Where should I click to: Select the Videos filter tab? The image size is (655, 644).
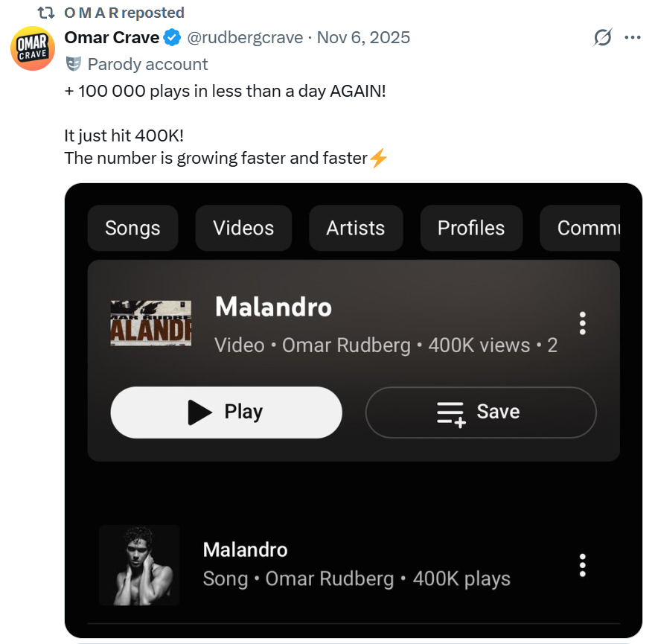243,228
